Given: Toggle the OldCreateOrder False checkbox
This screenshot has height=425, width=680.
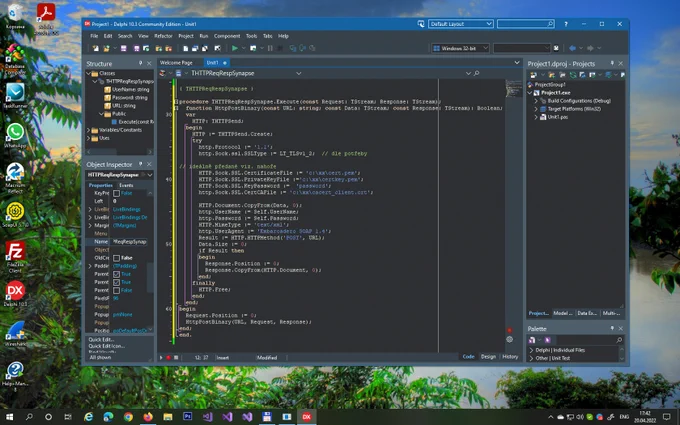Looking at the screenshot, I should (116, 258).
